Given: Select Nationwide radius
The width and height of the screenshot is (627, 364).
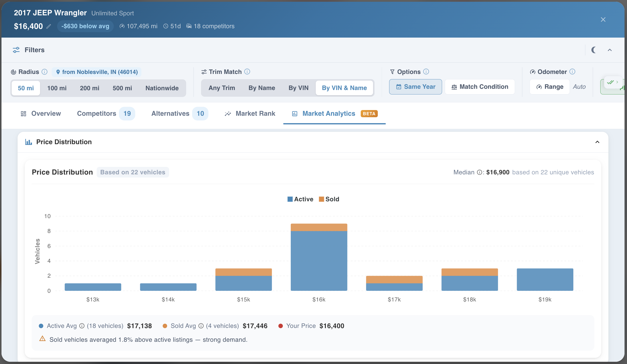Looking at the screenshot, I should [x=162, y=88].
